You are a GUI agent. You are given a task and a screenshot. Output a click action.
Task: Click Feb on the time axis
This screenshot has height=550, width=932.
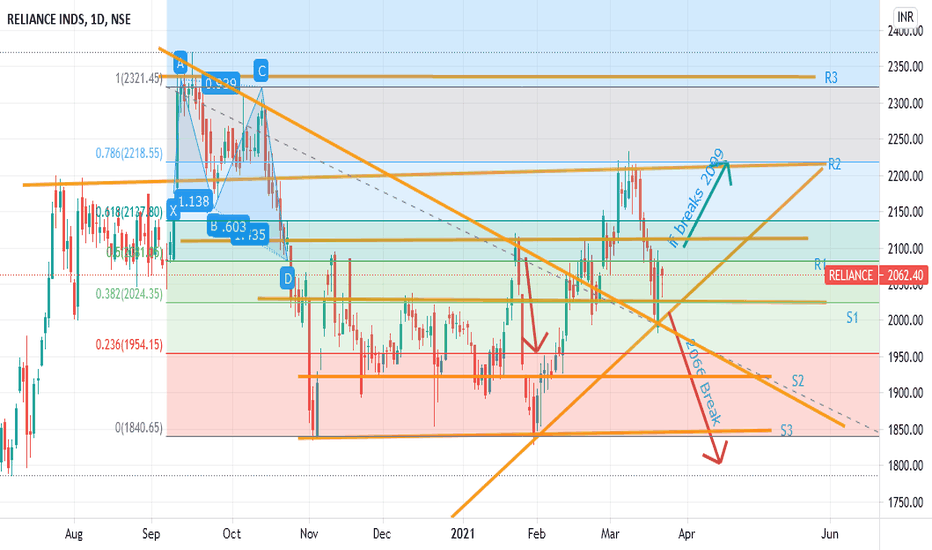tap(536, 534)
